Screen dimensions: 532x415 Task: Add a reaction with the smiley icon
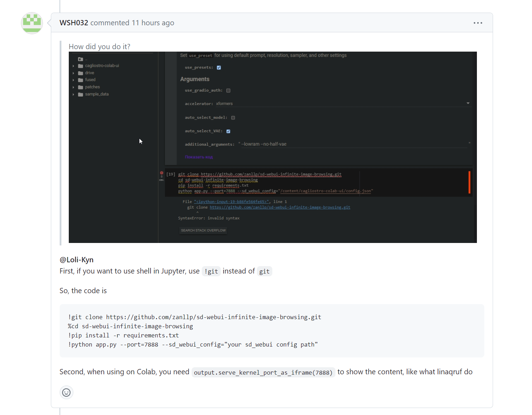coord(66,392)
